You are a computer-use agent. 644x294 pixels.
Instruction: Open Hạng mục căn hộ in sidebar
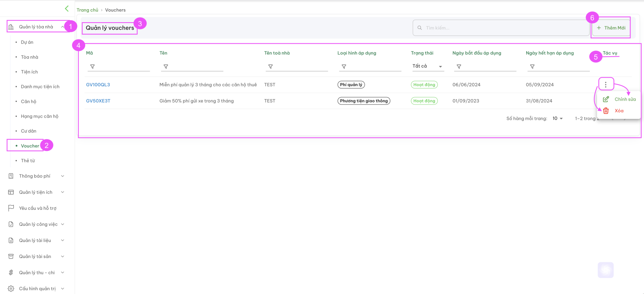coord(39,116)
